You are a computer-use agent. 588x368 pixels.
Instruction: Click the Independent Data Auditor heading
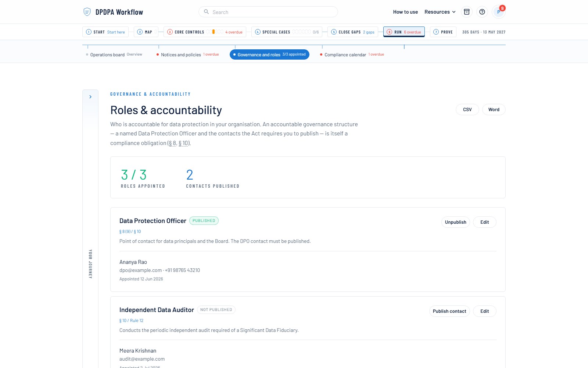pos(157,310)
